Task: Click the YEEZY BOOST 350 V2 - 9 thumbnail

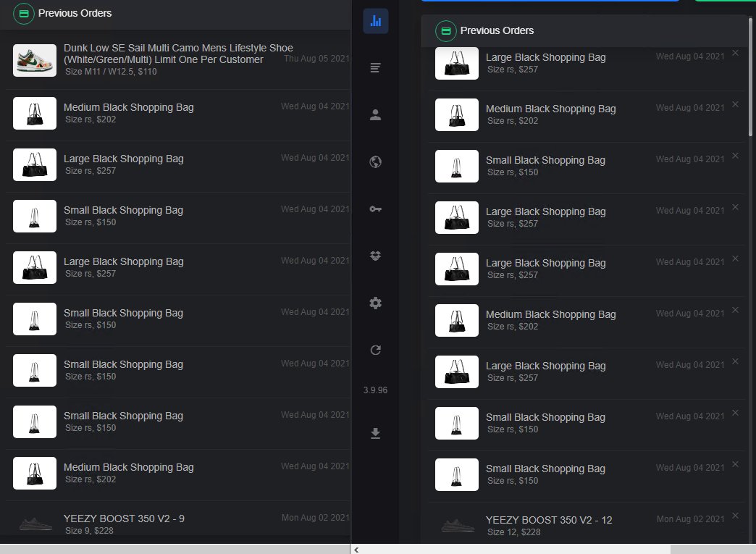Action: click(x=35, y=524)
